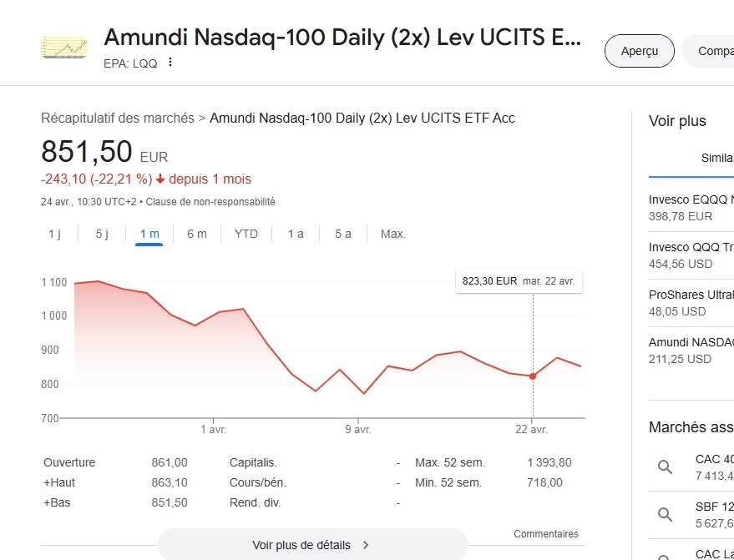Show the 1 a chart range

click(x=296, y=234)
